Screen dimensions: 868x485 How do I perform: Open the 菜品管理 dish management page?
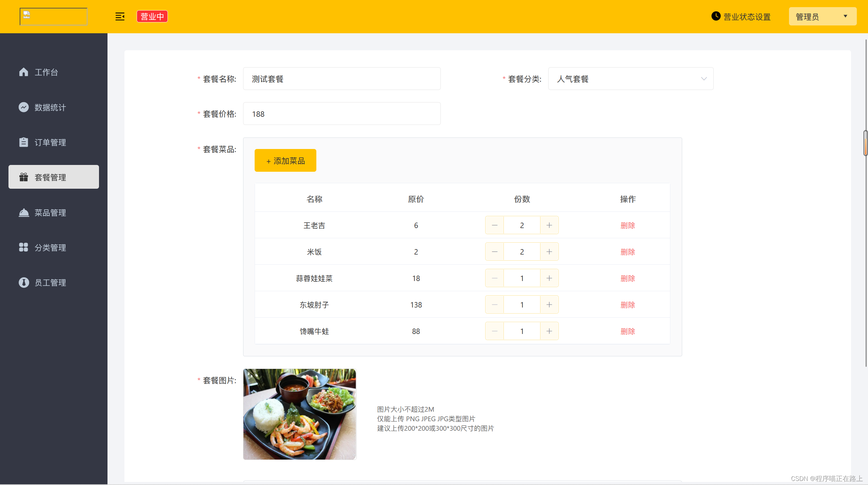coord(50,213)
